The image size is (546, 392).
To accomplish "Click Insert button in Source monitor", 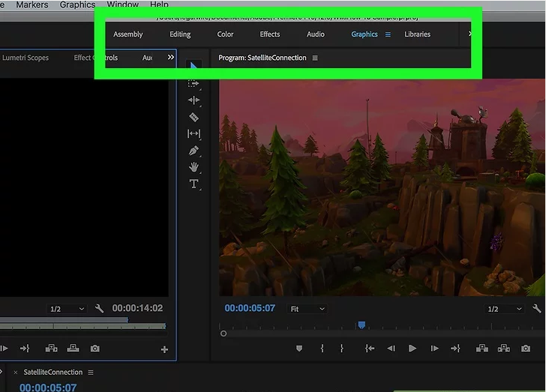I will click(x=52, y=349).
